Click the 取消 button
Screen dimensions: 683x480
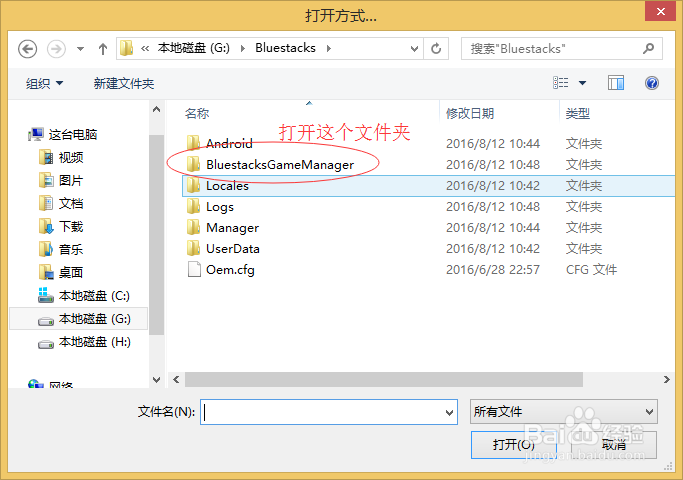pyautogui.click(x=614, y=445)
